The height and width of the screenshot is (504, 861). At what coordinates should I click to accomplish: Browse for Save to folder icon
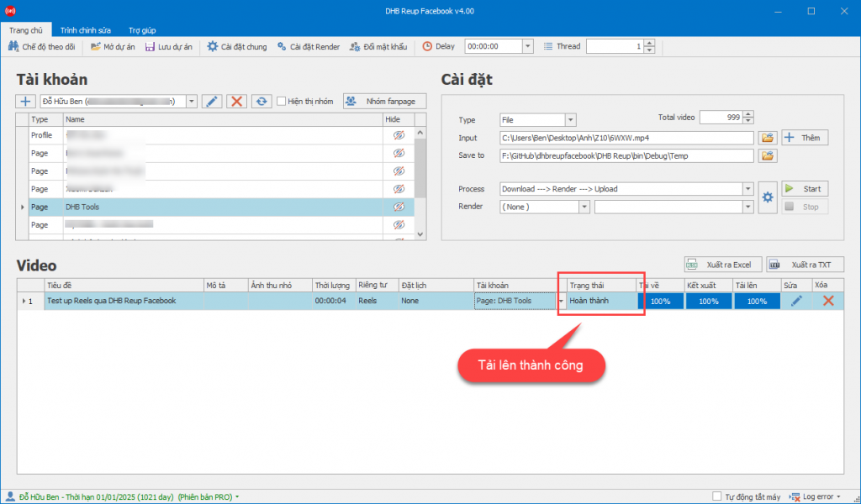tap(768, 155)
